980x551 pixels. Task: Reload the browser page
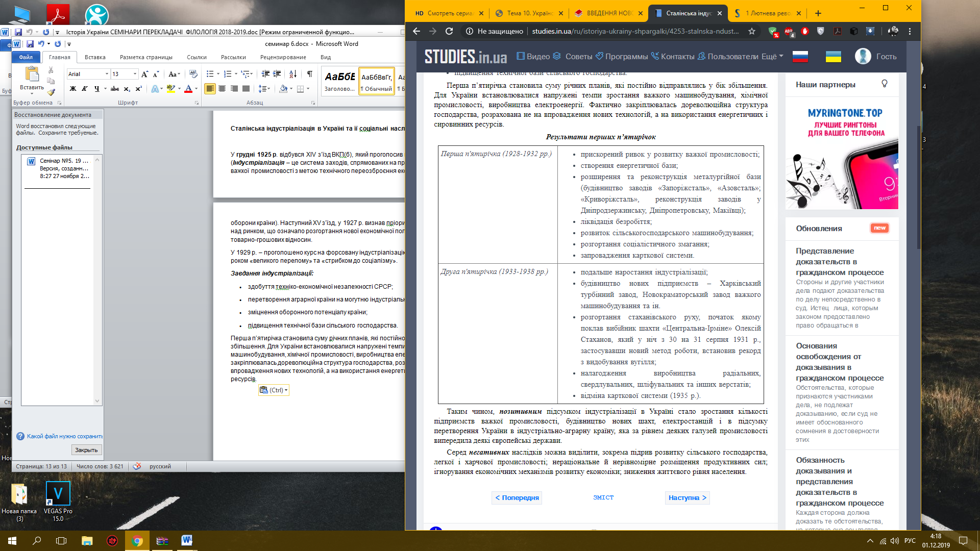[449, 31]
